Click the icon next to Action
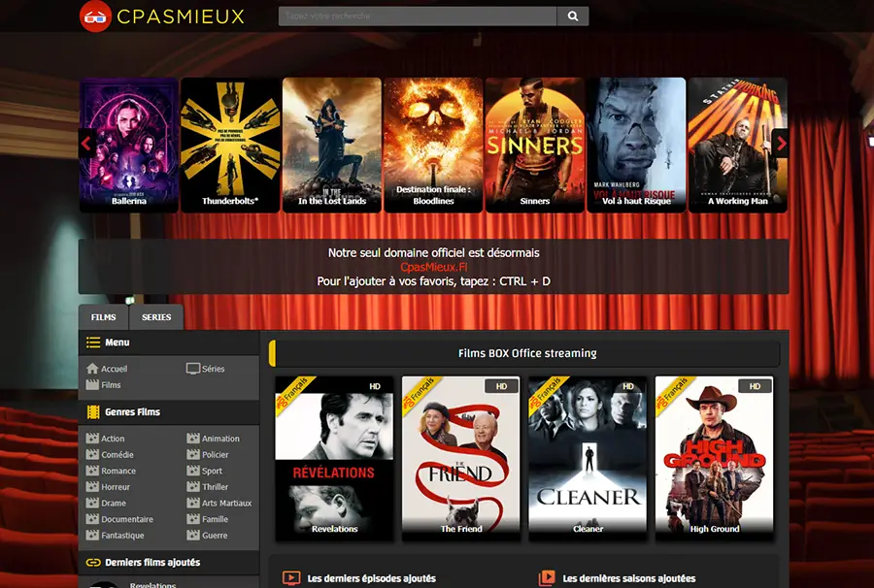Image resolution: width=874 pixels, height=588 pixels. [92, 439]
